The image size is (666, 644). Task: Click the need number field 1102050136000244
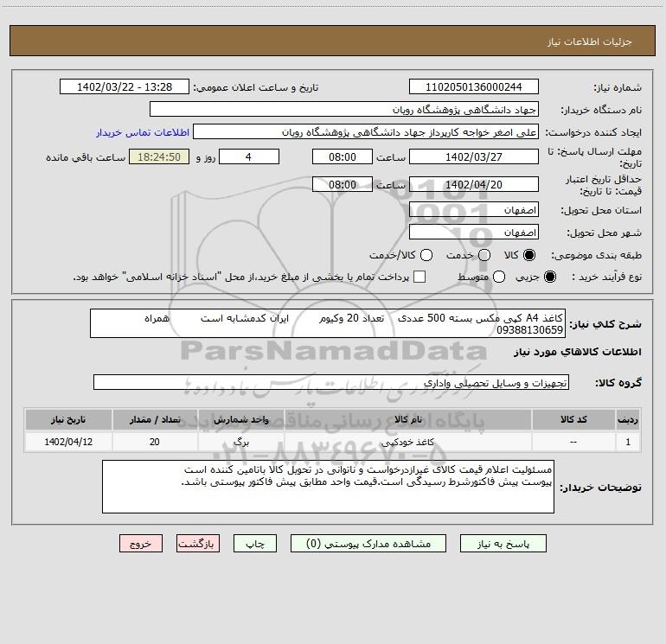coord(474,86)
